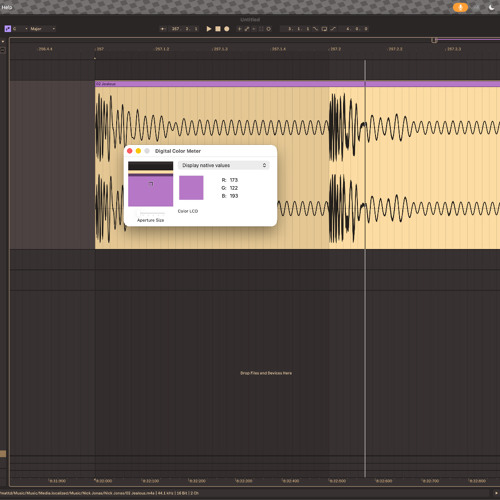Click the MIDI Arrangement Overdub plus icon
Screen dimensions: 500x500
(239, 29)
